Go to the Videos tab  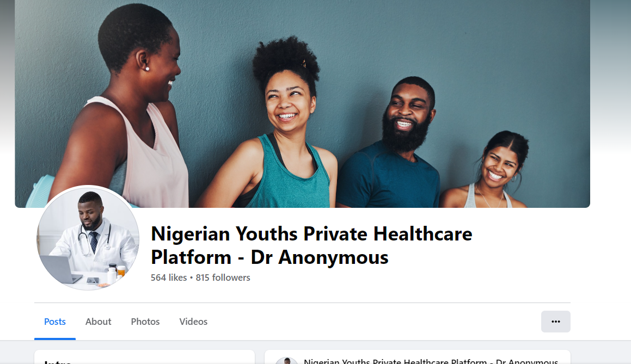pos(193,322)
